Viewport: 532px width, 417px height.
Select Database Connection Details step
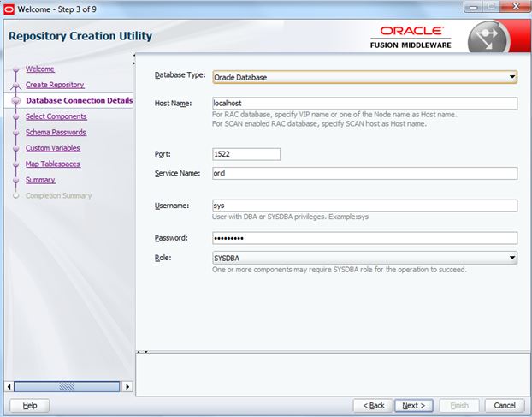click(80, 100)
